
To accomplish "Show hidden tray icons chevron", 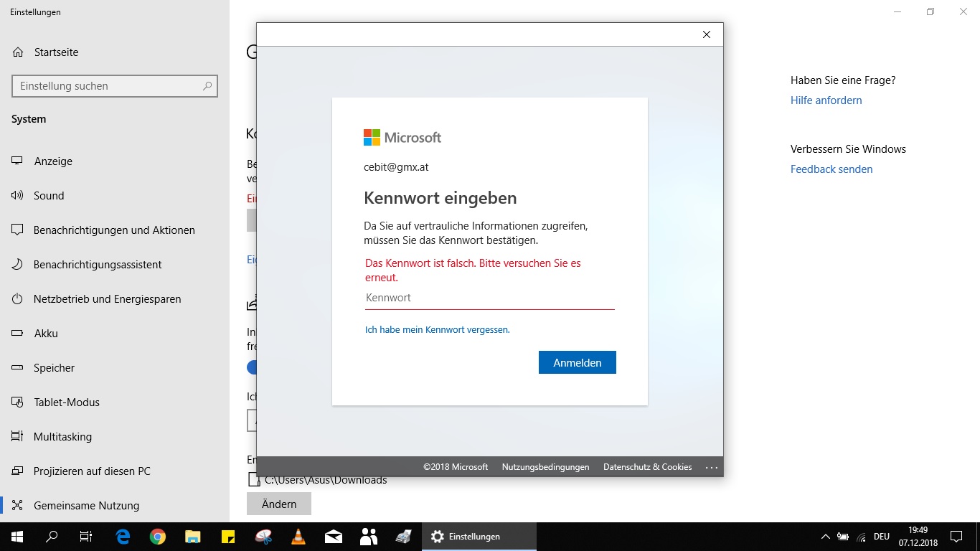I will 826,537.
